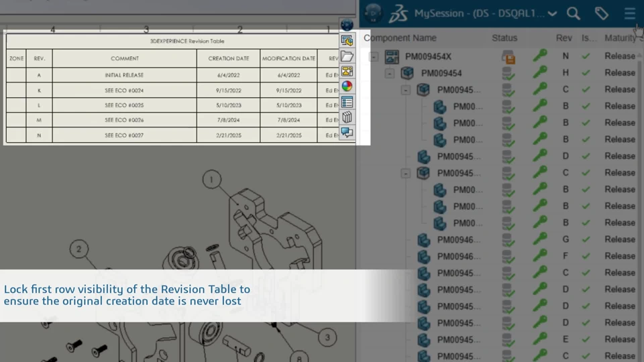
Task: Open the 3DEXPERIENCE compass icon
Action: (373, 13)
